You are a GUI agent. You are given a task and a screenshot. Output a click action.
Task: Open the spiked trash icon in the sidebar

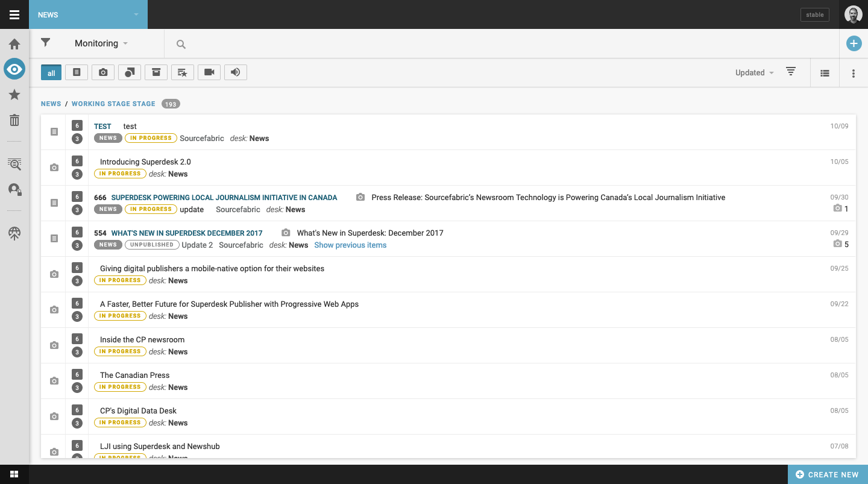14,120
